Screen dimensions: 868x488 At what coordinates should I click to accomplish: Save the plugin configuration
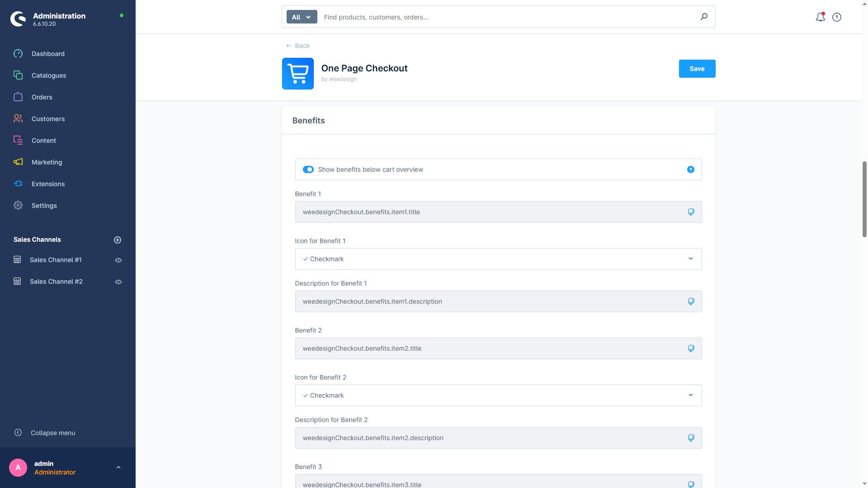[x=697, y=69]
